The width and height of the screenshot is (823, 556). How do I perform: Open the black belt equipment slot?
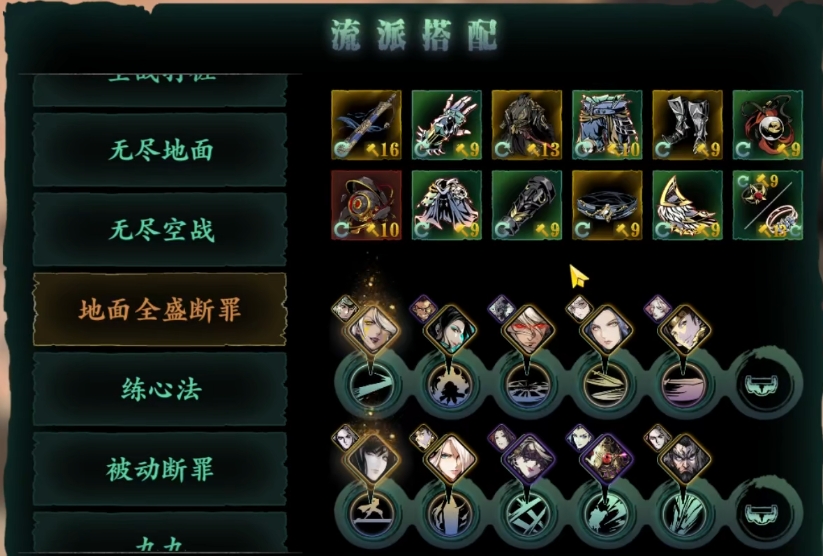point(607,205)
